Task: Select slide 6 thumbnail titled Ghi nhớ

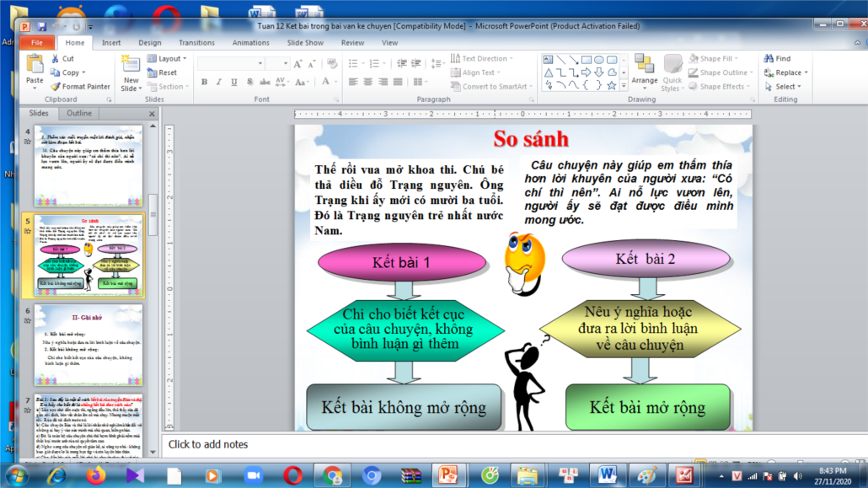Action: point(88,344)
